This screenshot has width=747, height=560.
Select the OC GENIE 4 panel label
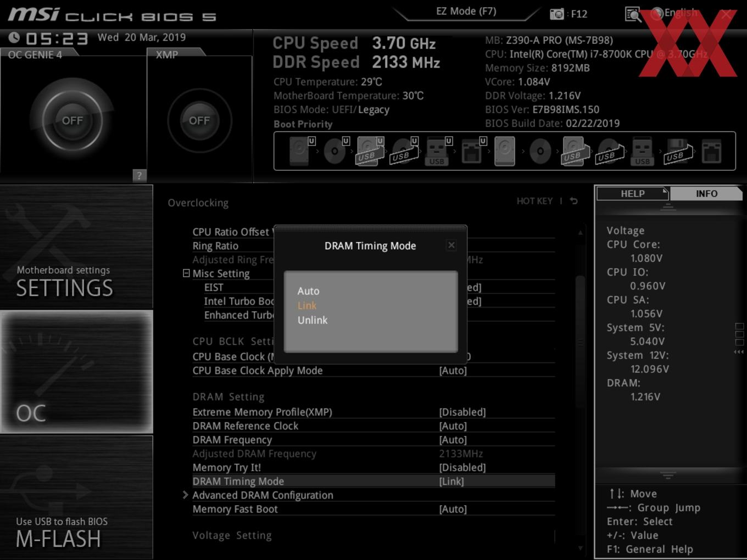point(35,55)
